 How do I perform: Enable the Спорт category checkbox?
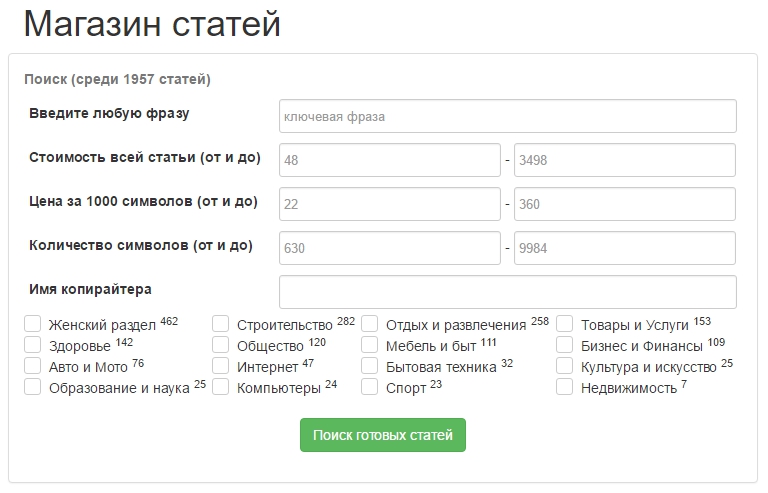coord(369,387)
